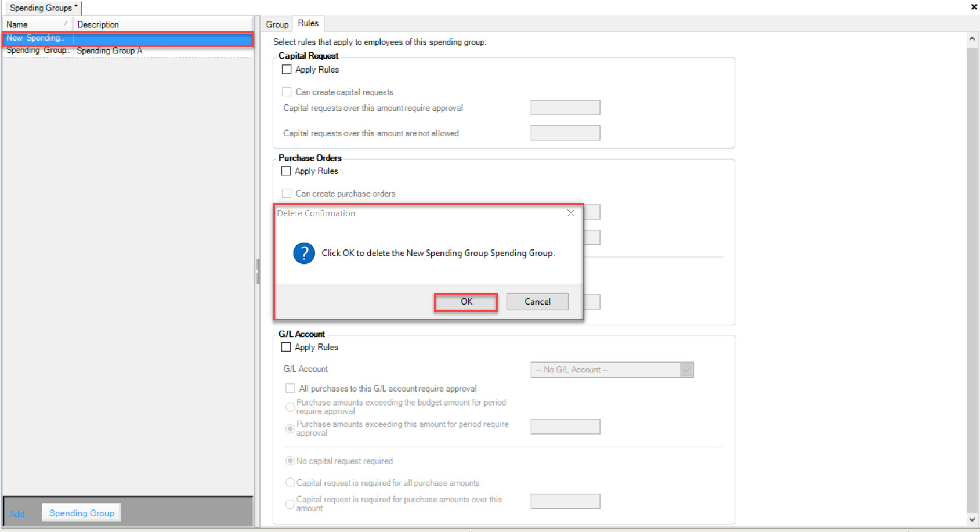Sort list by Name column header
This screenshot has height=532, width=980.
point(38,24)
